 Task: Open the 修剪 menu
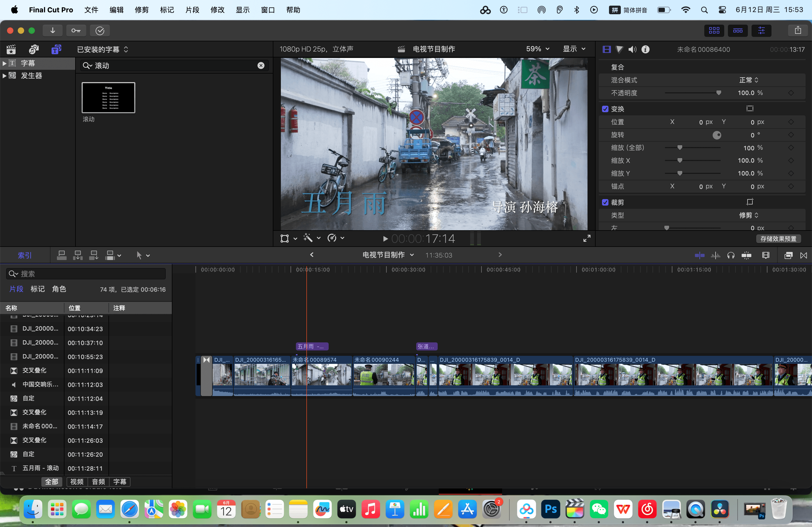coord(142,10)
